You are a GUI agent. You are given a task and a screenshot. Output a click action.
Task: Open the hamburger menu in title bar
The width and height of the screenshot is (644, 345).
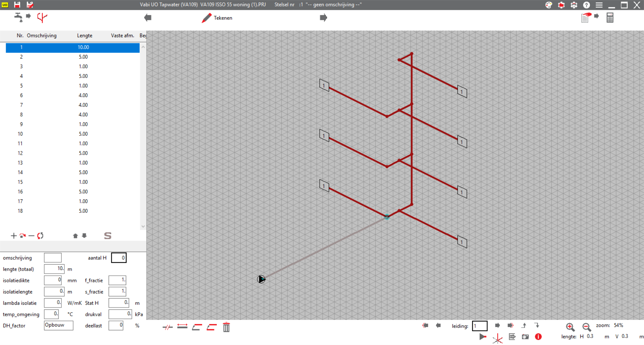point(599,5)
